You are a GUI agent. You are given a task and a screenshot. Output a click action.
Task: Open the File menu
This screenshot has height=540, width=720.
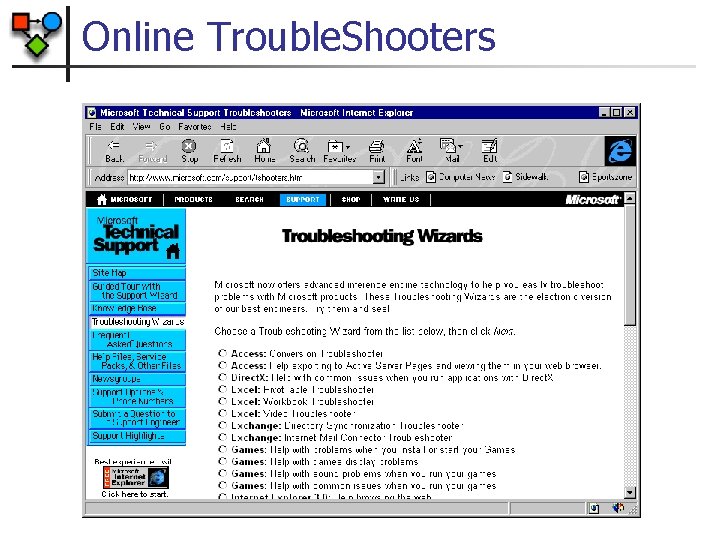point(96,127)
